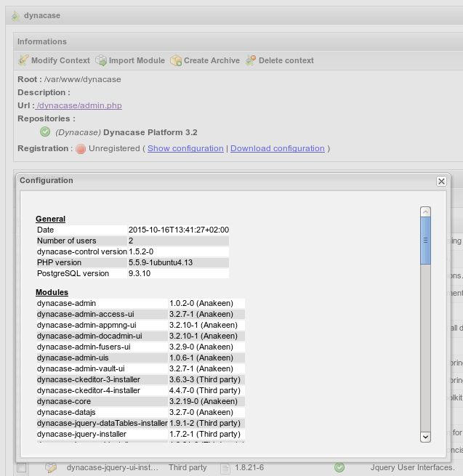Click the Modify Context pencil icon
The height and width of the screenshot is (476, 463).
click(23, 60)
